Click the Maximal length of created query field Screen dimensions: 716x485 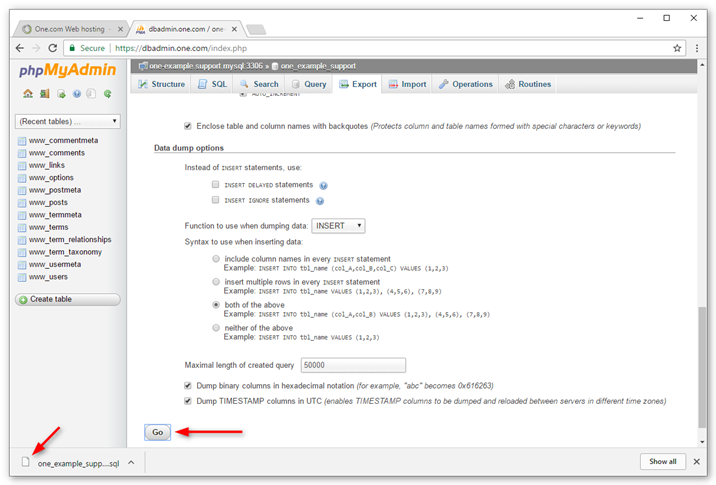353,365
